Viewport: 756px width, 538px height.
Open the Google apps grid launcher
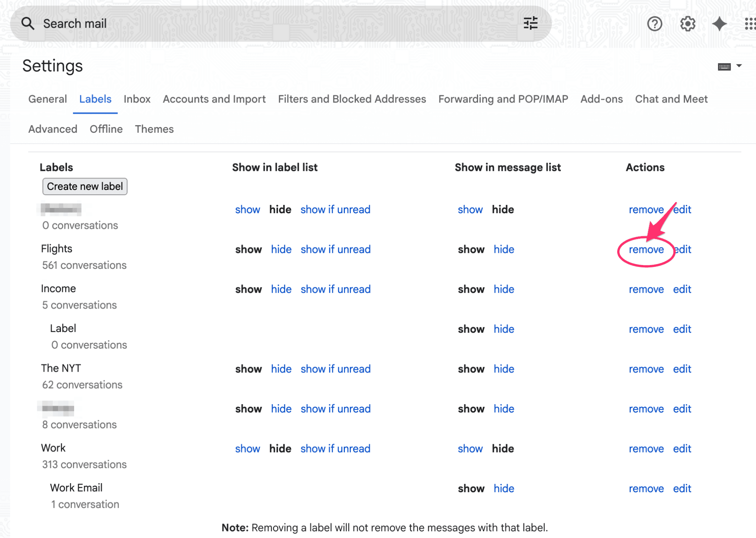pyautogui.click(x=750, y=24)
